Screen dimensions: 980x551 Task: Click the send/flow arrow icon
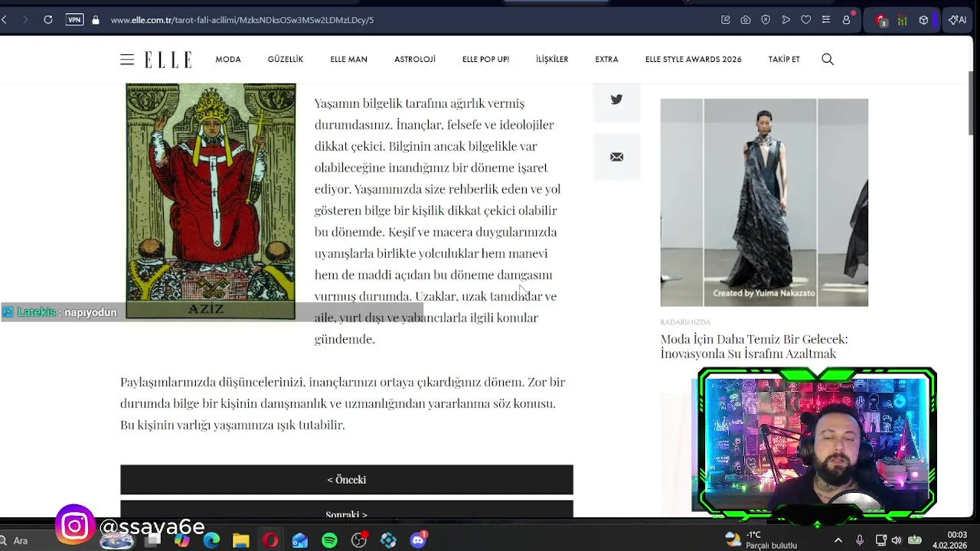click(x=786, y=20)
